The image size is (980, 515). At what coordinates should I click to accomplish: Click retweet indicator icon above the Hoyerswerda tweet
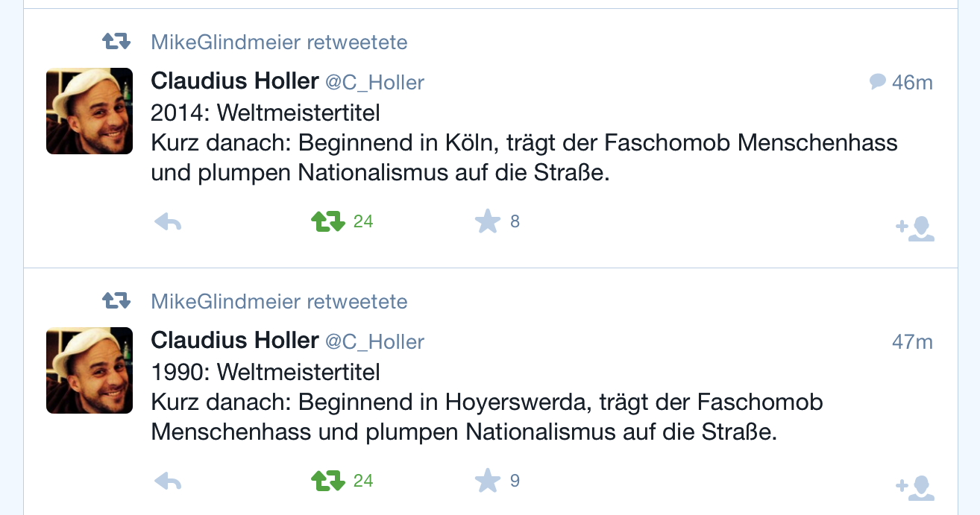click(116, 301)
